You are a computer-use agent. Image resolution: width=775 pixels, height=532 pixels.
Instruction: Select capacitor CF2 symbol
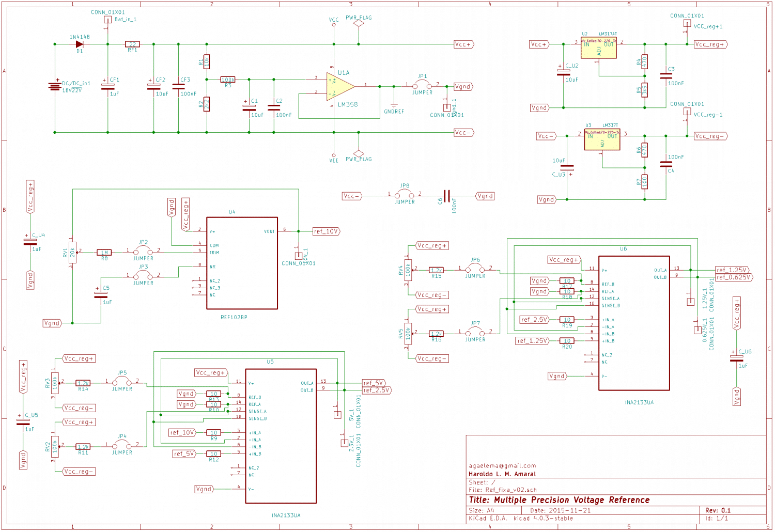tap(153, 87)
